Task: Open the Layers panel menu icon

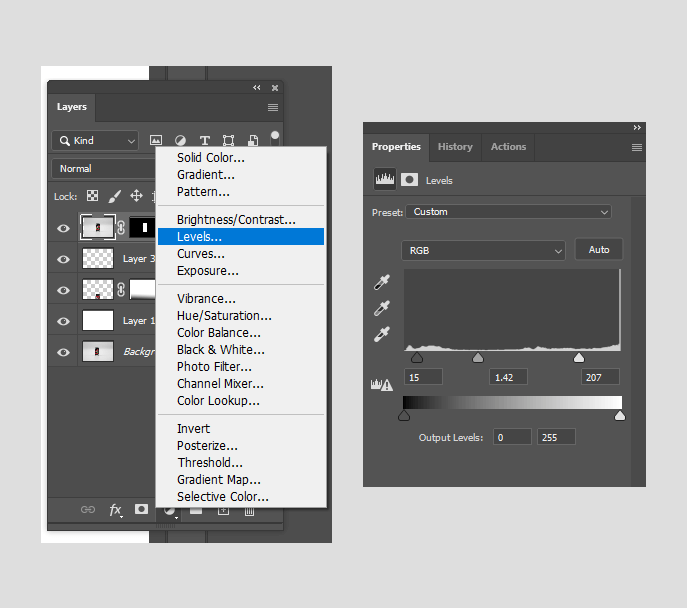Action: tap(273, 107)
